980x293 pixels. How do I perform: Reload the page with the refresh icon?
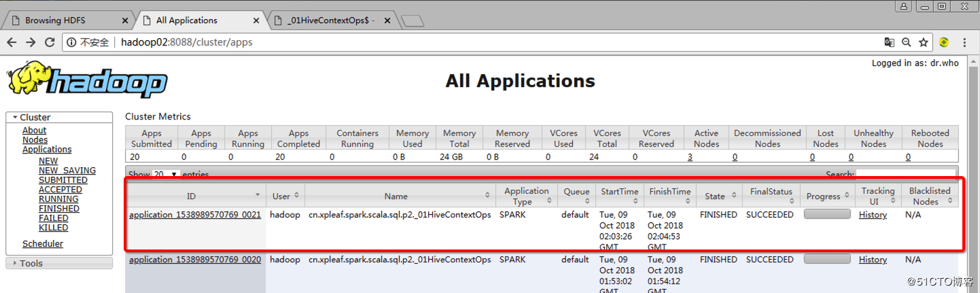50,42
